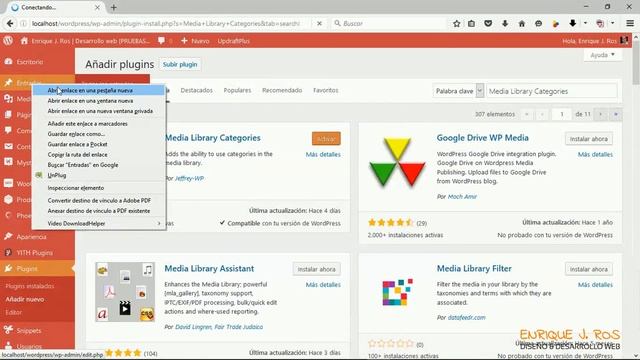Select UnPlug in the context menu
Viewport: 640px width, 360px height.
pyautogui.click(x=99, y=175)
